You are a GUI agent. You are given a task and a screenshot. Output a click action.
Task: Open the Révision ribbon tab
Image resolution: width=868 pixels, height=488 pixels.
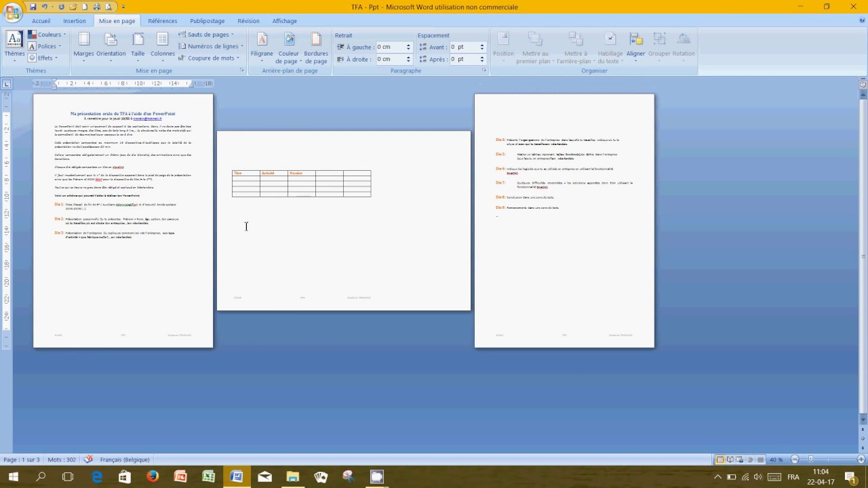click(248, 21)
